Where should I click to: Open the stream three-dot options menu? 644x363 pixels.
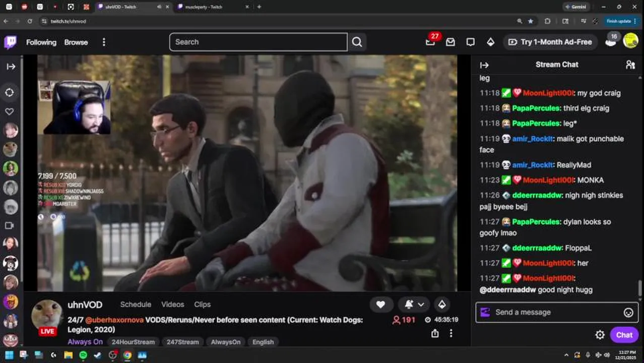click(451, 333)
